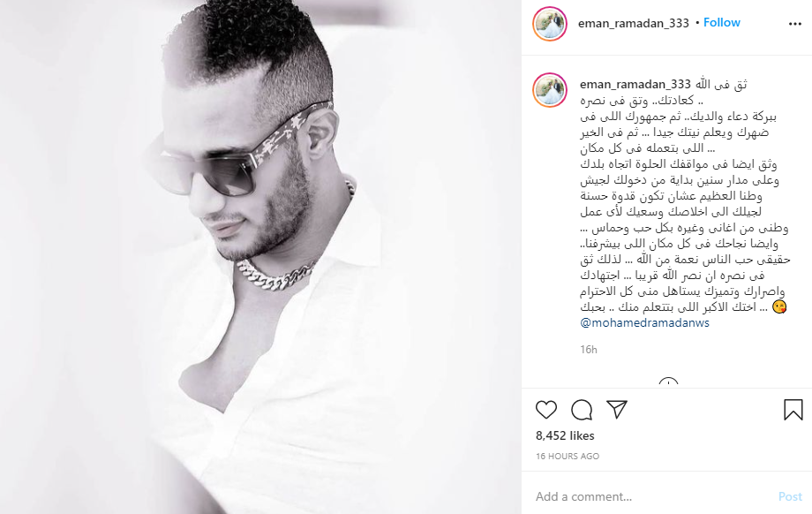Submit comment with the Post button
Screen dimensions: 812x514
pos(790,496)
